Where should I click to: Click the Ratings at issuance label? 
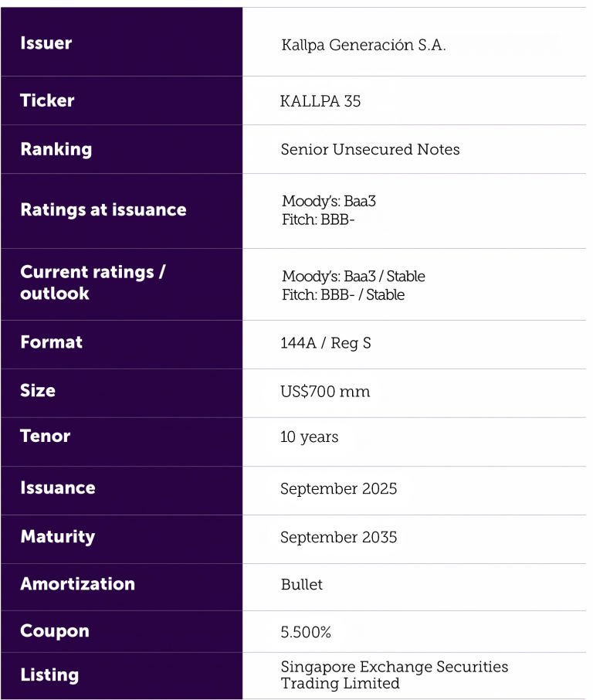click(x=103, y=209)
